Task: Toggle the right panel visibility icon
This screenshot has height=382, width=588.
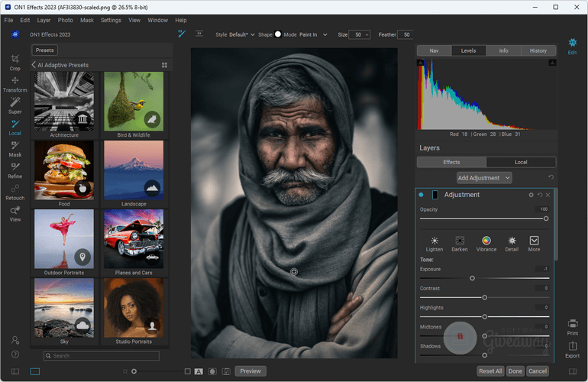Action: click(572, 371)
